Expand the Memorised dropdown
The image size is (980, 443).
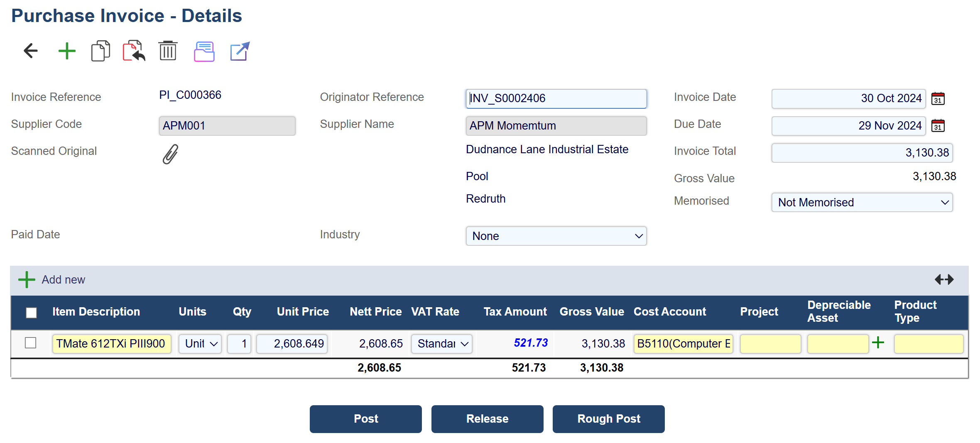pyautogui.click(x=862, y=203)
